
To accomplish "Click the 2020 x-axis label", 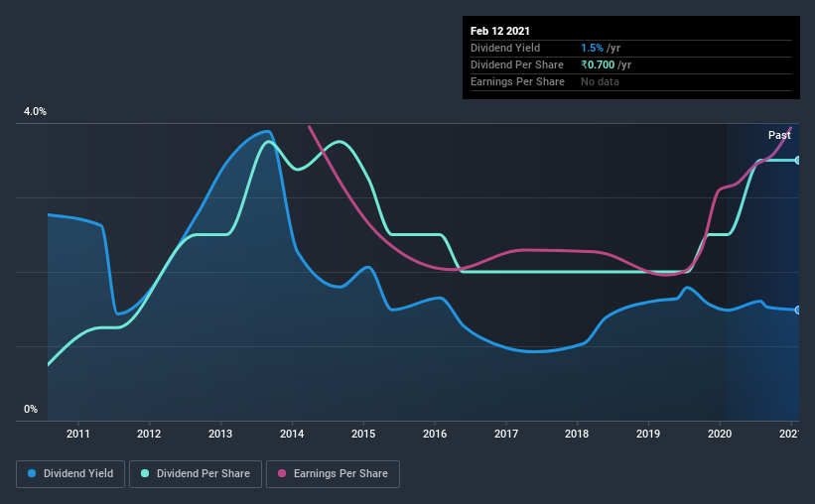I will coord(720,434).
